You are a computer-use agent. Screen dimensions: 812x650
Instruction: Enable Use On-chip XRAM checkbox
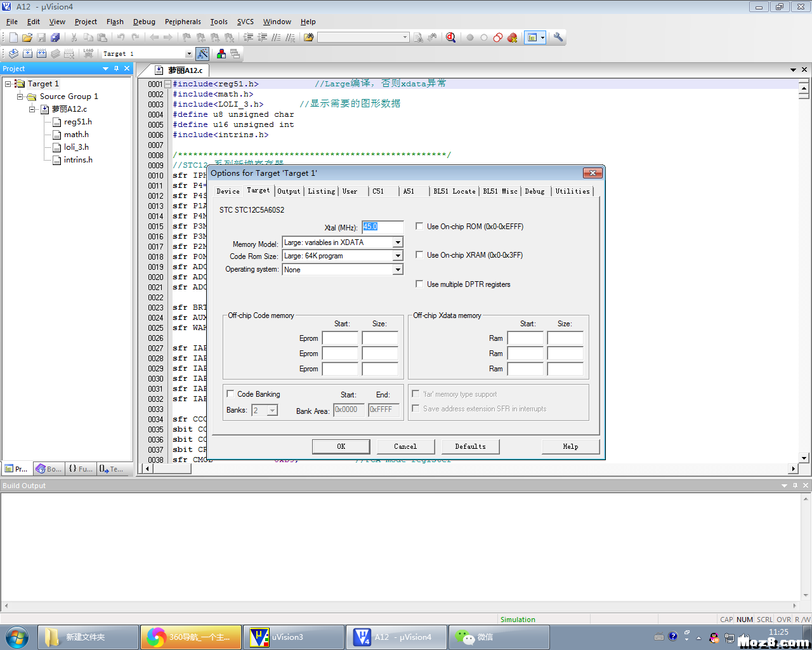tap(419, 255)
